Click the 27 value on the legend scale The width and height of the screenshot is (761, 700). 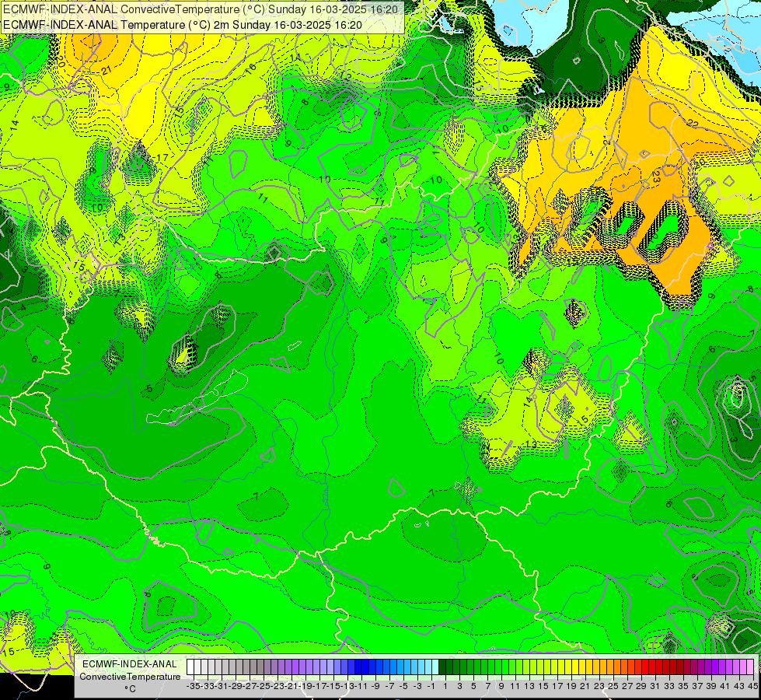pos(627,687)
